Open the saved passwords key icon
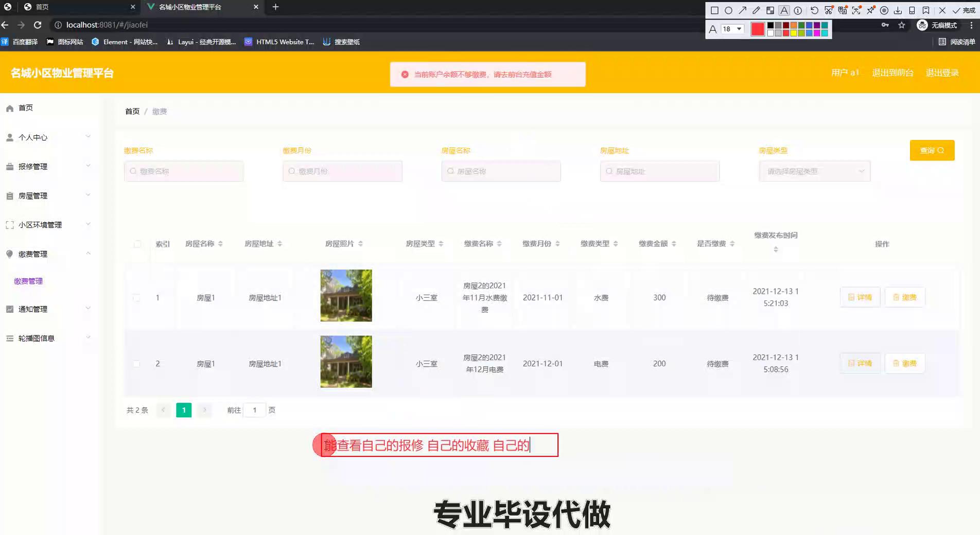 click(885, 25)
